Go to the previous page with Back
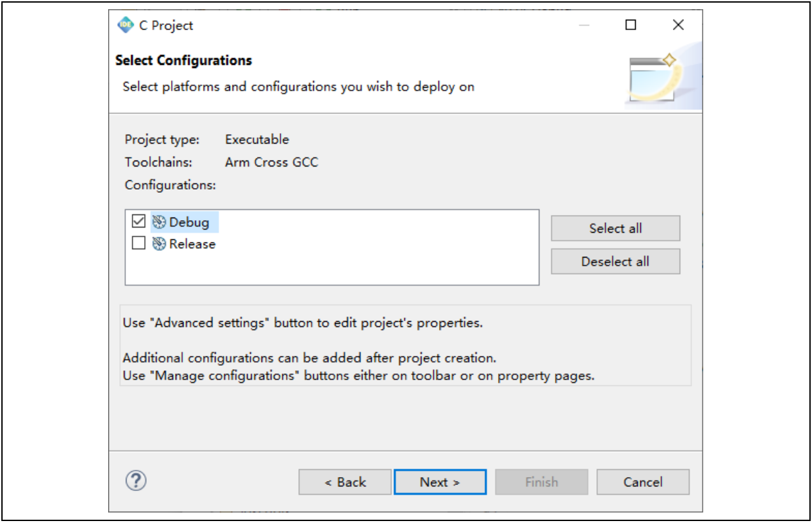This screenshot has width=812, height=523. tap(345, 482)
